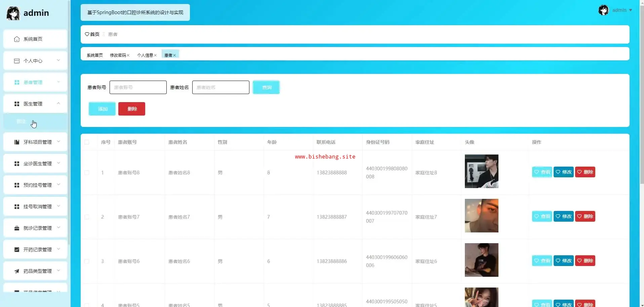Expand the 就诊记录管理 chevron
Viewport: 644px width, 307px height.
[x=58, y=228]
